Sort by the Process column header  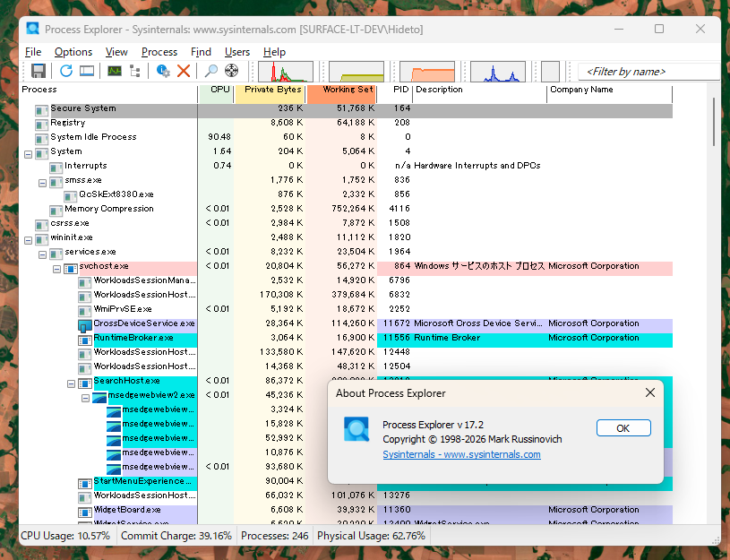click(108, 93)
